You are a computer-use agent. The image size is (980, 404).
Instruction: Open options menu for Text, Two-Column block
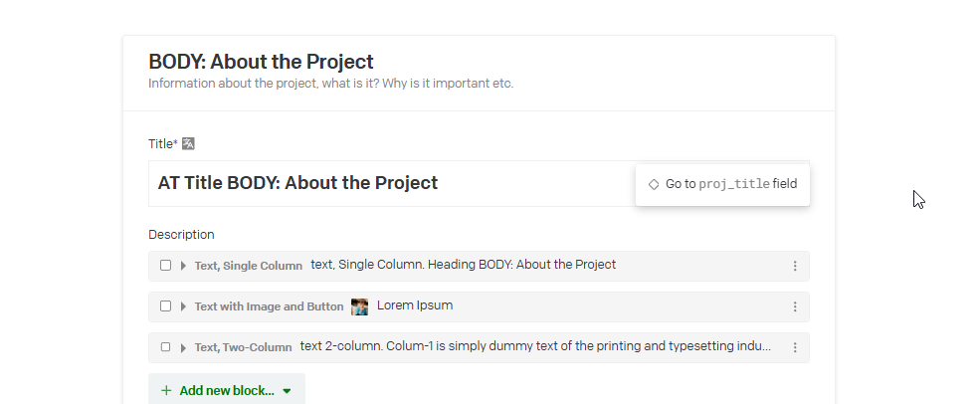click(x=794, y=347)
